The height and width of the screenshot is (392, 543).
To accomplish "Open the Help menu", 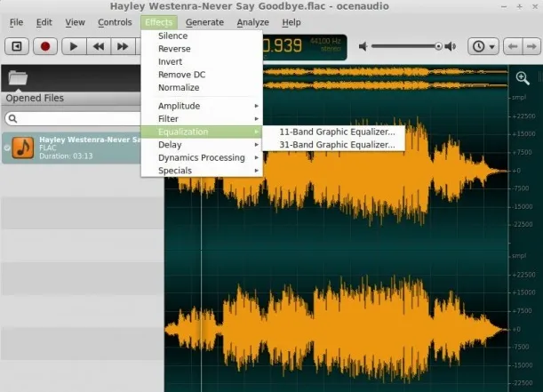I will tap(291, 22).
